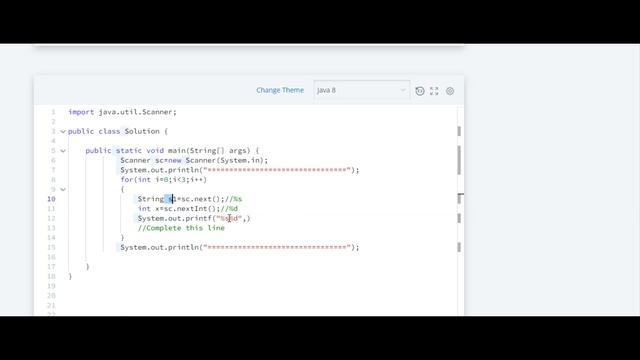Open editor settings gear

[450, 91]
